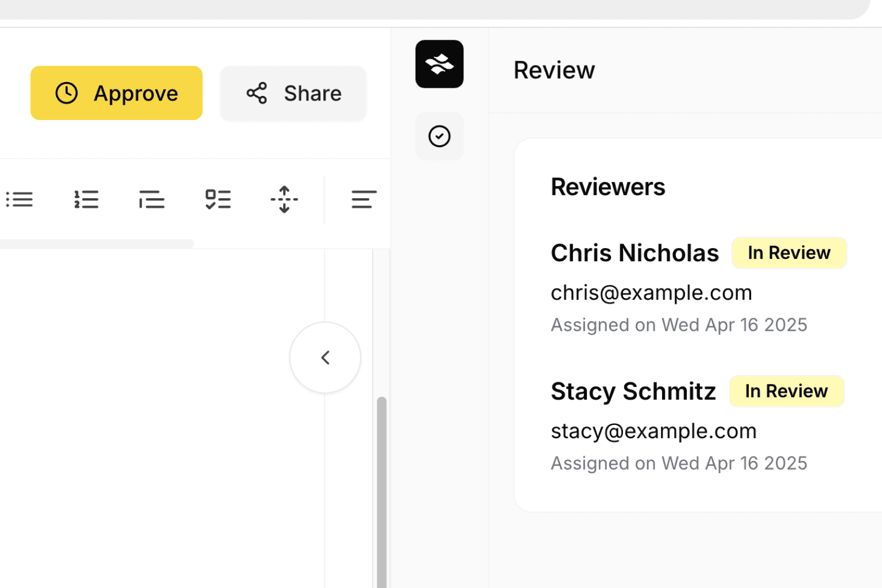Click the document's vertical scrollbar thumb
882x588 pixels.
381,488
